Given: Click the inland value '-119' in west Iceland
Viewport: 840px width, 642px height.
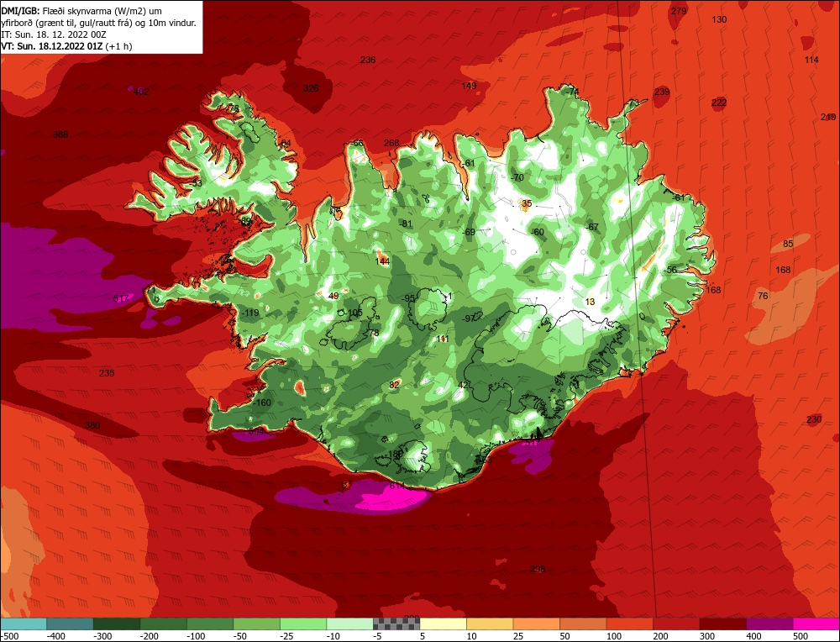Looking at the screenshot, I should [x=249, y=313].
